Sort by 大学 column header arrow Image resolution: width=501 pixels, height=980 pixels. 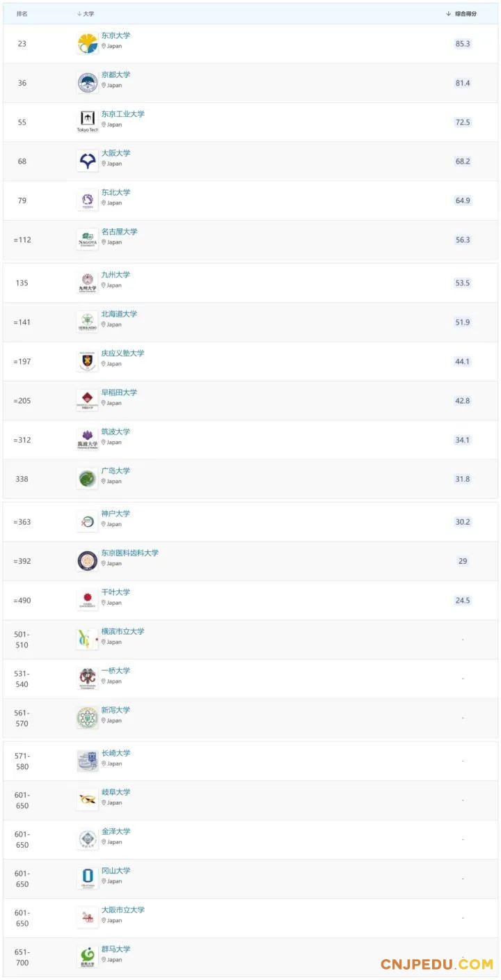tap(79, 14)
